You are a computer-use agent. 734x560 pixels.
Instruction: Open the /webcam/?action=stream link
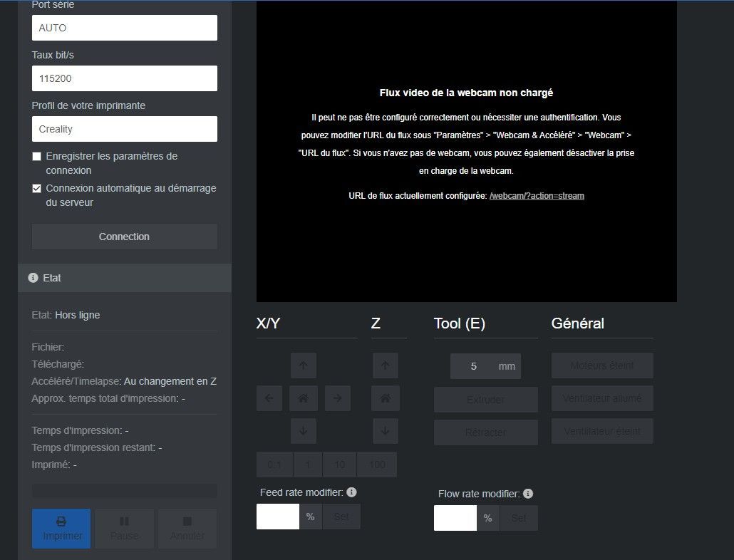click(x=537, y=195)
